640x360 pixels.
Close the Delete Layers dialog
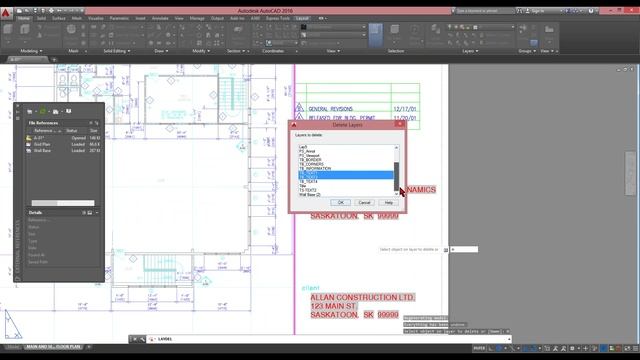(x=400, y=124)
